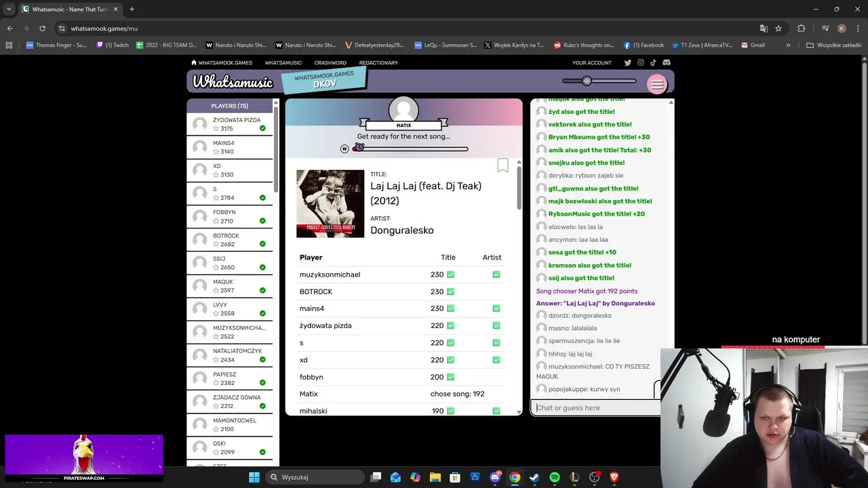Select the Whatsamusic browser tab
This screenshot has height=488, width=868.
70,9
